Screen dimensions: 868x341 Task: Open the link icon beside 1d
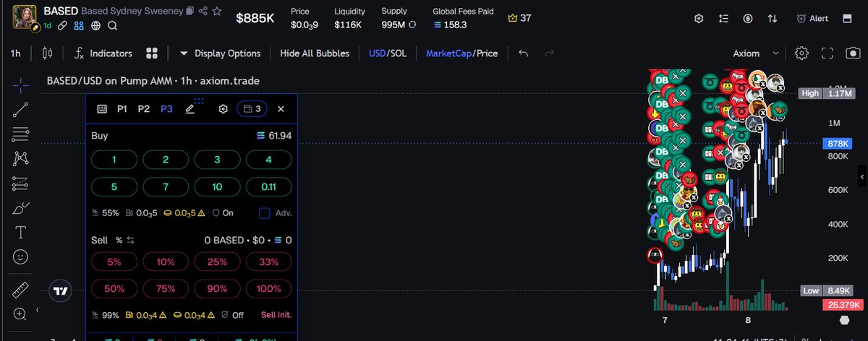coord(63,25)
